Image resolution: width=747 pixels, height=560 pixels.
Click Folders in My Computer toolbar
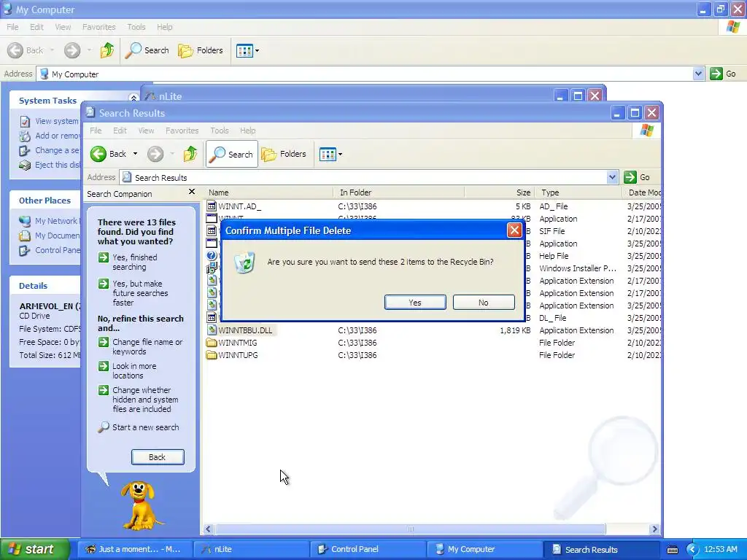click(200, 50)
